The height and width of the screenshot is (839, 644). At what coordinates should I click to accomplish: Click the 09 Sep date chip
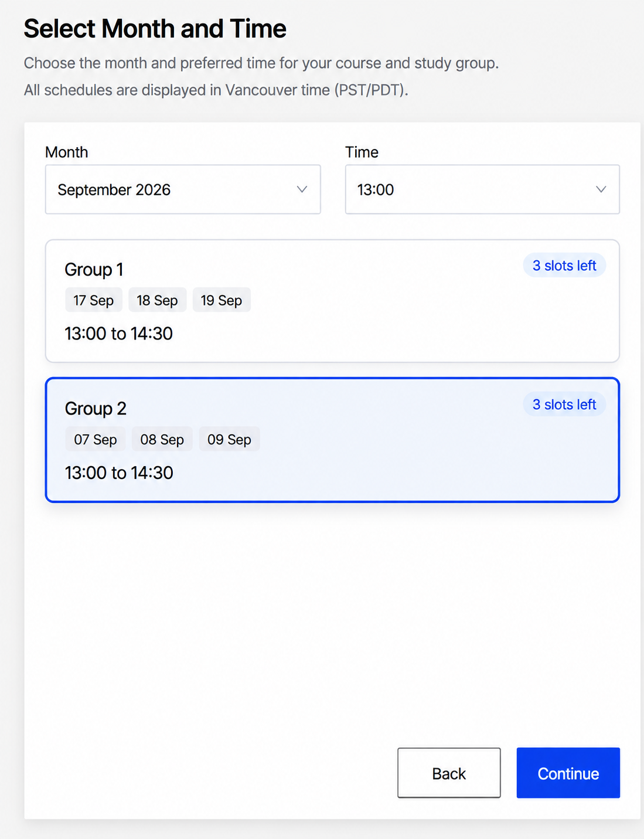229,439
